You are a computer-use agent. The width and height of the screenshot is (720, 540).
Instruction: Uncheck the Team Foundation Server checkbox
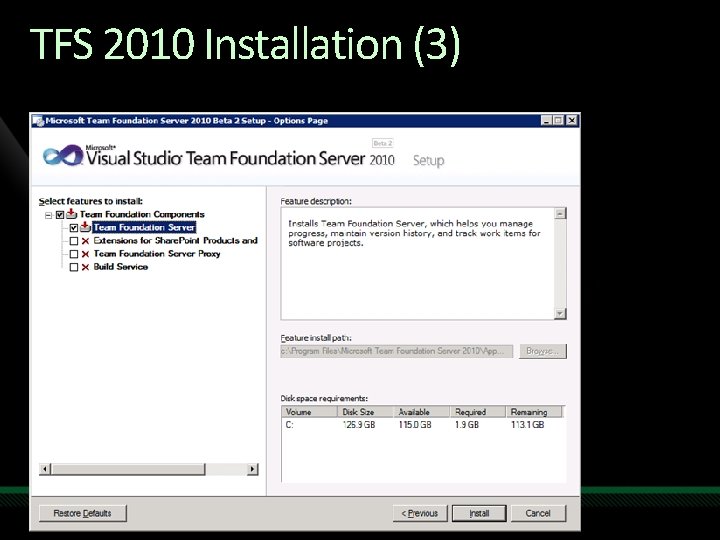pos(73,228)
